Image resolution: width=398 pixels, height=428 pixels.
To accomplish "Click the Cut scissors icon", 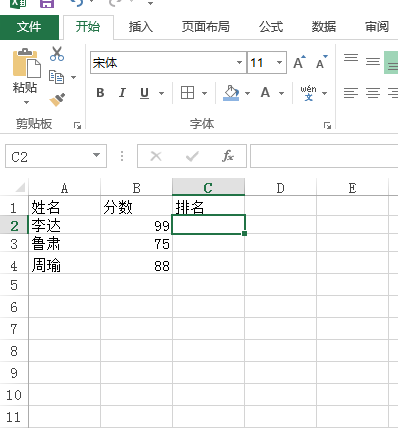I will coord(57,54).
